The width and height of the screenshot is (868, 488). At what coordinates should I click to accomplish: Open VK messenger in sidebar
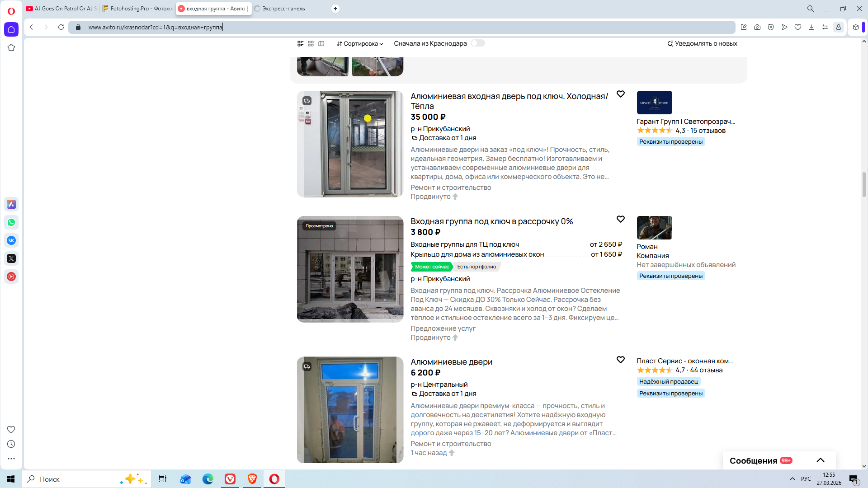click(11, 240)
